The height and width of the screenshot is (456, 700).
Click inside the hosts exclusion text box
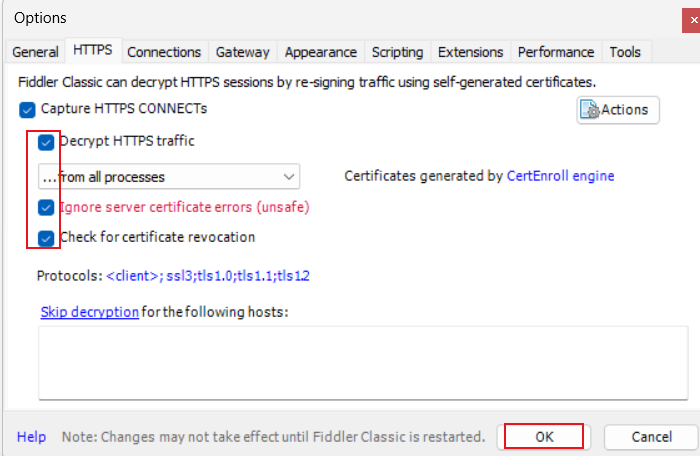click(363, 363)
